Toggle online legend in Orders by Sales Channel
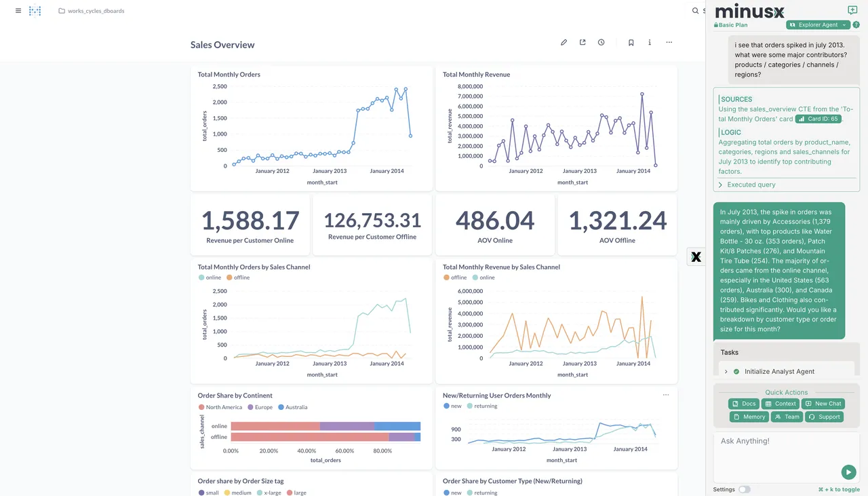This screenshot has width=868, height=496. tap(210, 278)
